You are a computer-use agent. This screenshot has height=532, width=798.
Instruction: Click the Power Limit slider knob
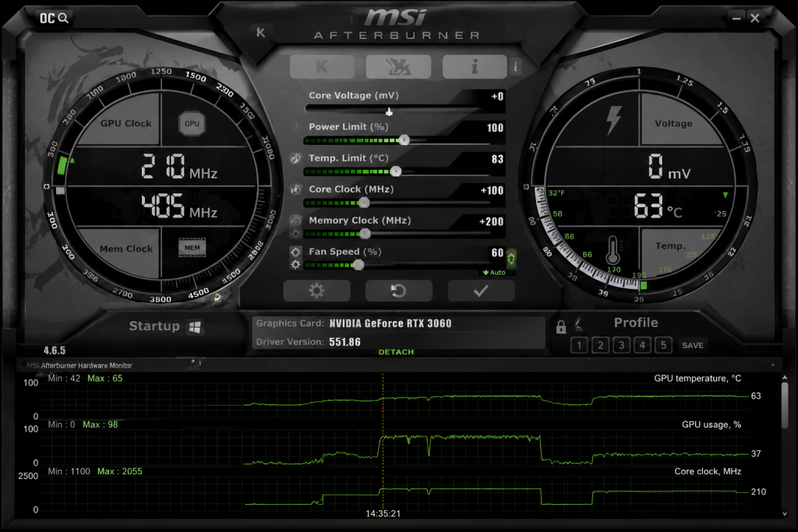coord(404,140)
